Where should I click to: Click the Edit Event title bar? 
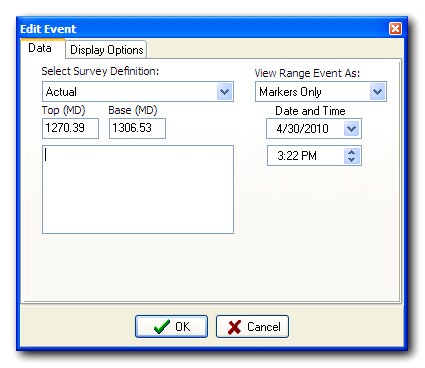pyautogui.click(x=203, y=29)
